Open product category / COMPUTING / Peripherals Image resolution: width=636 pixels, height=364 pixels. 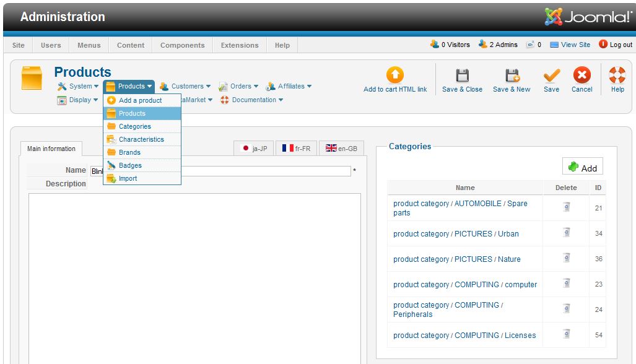448,310
